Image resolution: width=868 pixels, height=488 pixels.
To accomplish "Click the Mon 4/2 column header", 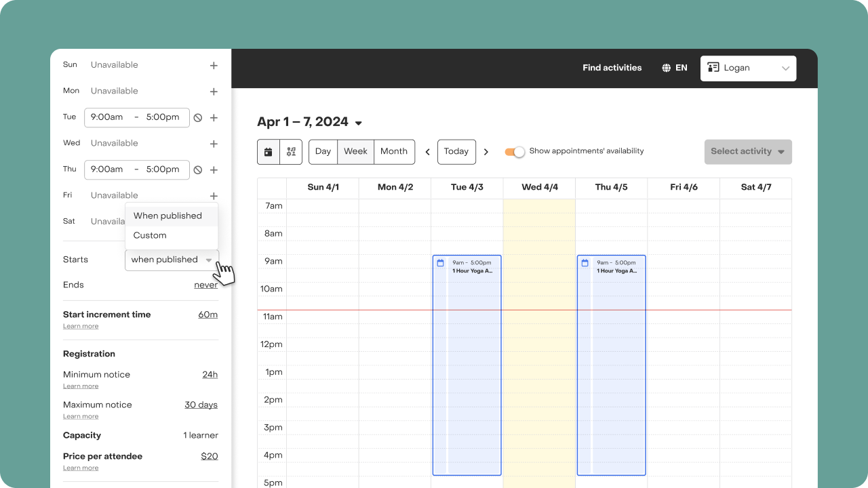I will click(395, 188).
